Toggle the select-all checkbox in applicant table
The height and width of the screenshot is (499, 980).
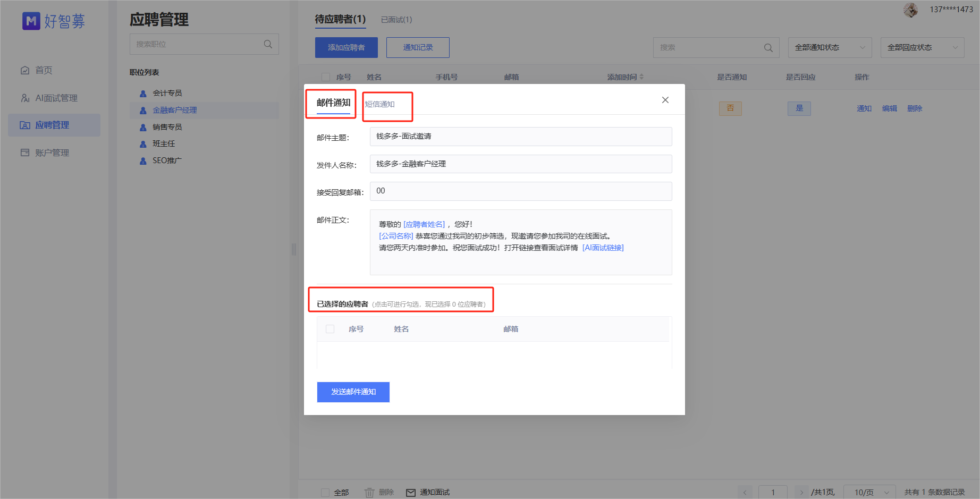pos(330,329)
